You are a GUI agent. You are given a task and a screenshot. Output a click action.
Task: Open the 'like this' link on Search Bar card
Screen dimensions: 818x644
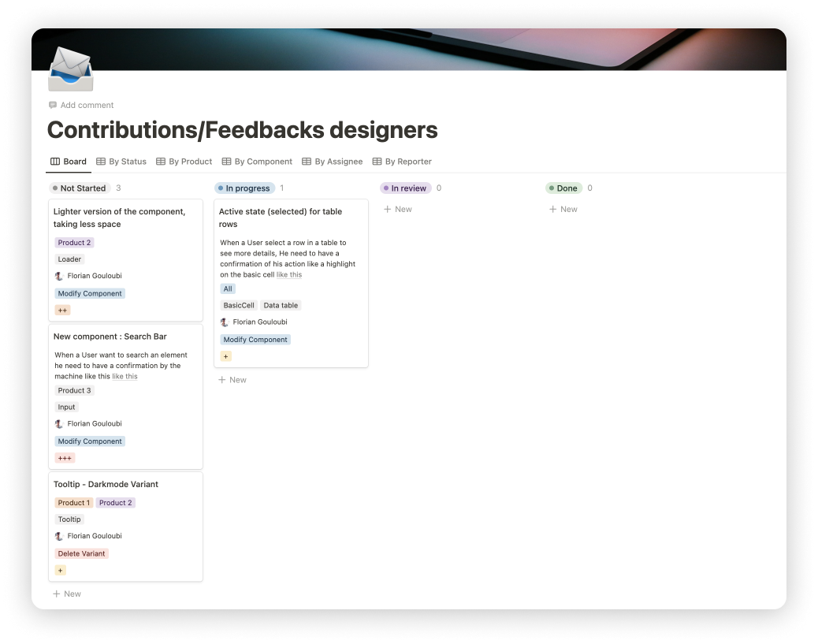(125, 376)
